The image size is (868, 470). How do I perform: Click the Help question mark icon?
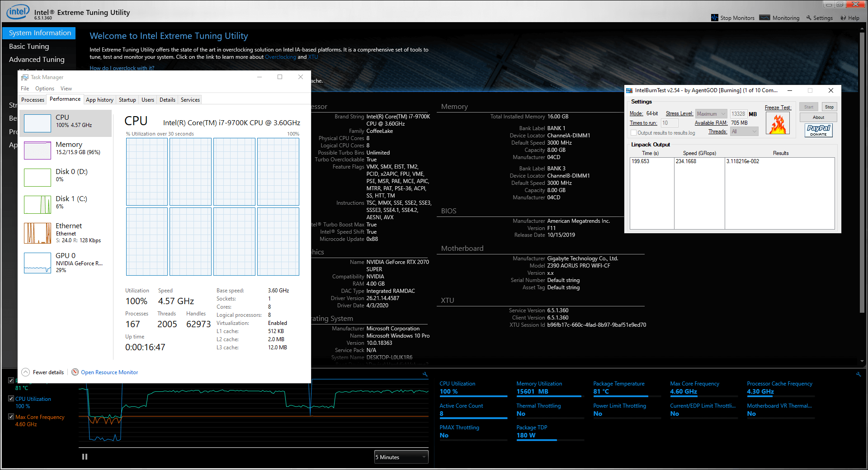(843, 18)
